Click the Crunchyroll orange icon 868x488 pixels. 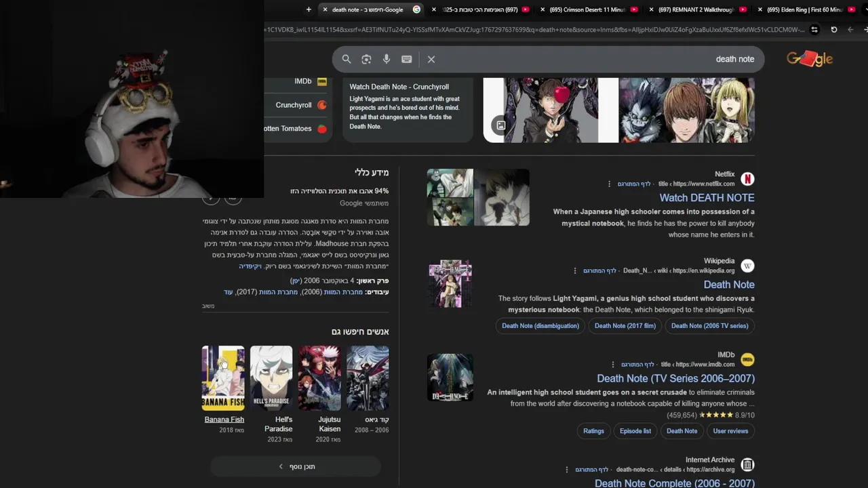(322, 105)
